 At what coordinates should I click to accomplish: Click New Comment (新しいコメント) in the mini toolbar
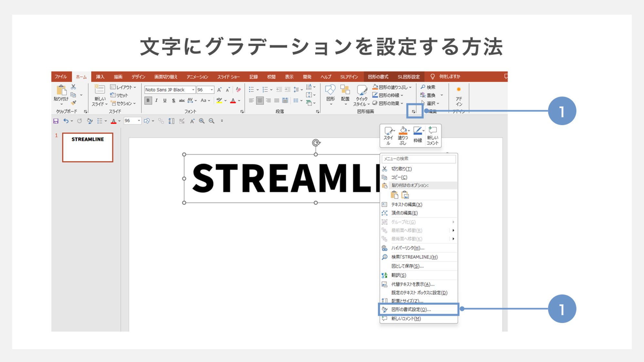[x=432, y=136]
